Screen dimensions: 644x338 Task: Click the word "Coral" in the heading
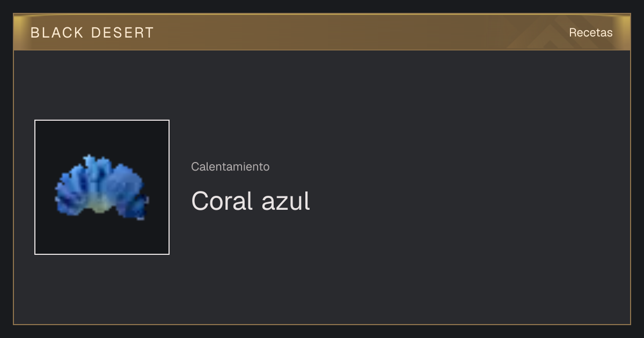222,201
